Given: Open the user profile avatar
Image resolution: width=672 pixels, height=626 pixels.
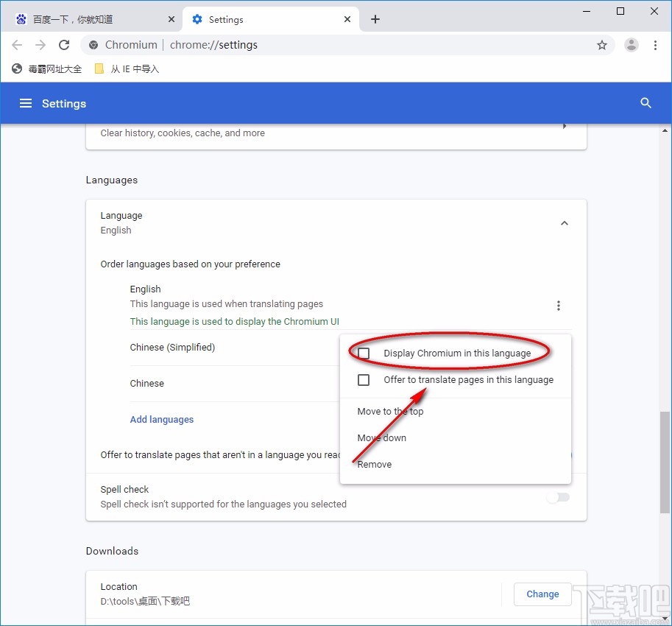Looking at the screenshot, I should [x=632, y=45].
